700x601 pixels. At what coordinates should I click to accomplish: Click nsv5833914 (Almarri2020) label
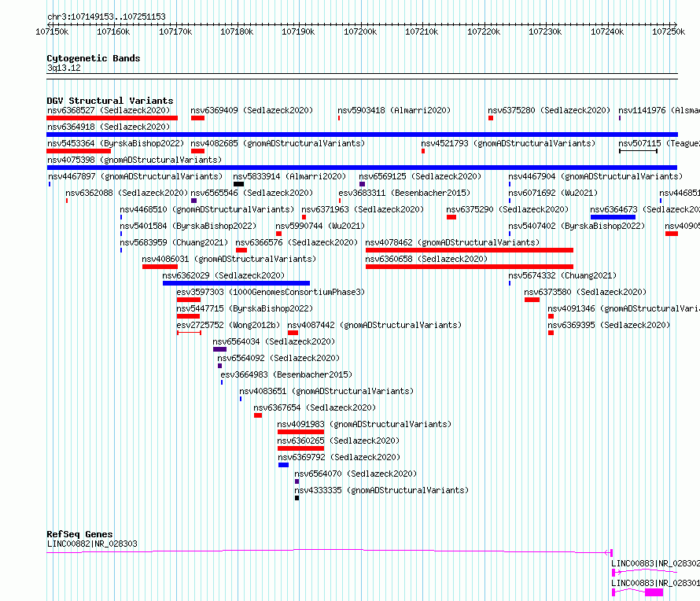289,176
